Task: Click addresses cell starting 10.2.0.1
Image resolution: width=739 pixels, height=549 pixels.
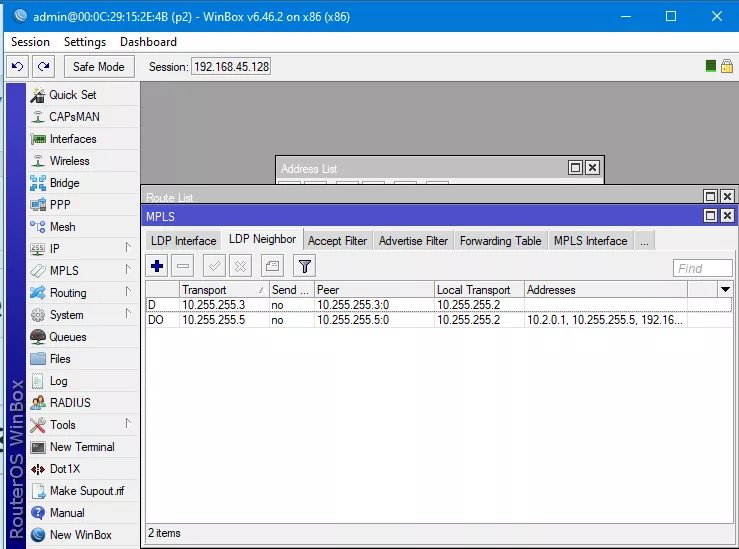Action: click(605, 320)
